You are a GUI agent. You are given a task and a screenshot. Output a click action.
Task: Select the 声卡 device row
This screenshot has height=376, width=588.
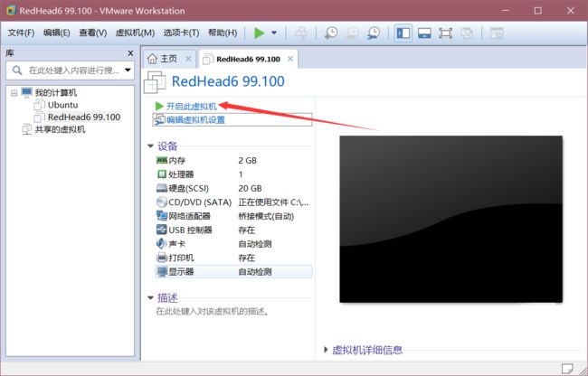(x=233, y=244)
